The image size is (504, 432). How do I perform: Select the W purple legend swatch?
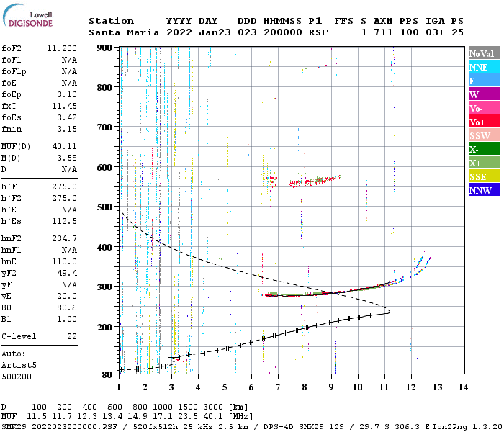click(x=484, y=94)
